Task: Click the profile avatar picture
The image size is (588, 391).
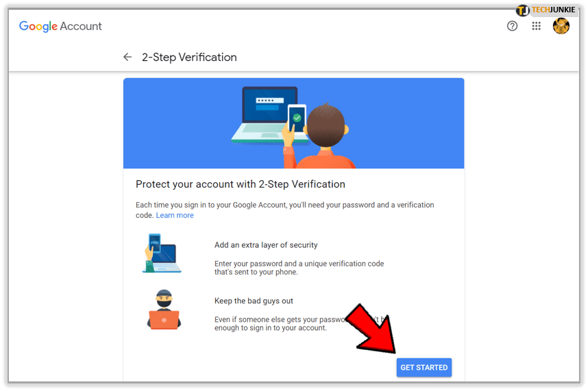Action: tap(561, 26)
